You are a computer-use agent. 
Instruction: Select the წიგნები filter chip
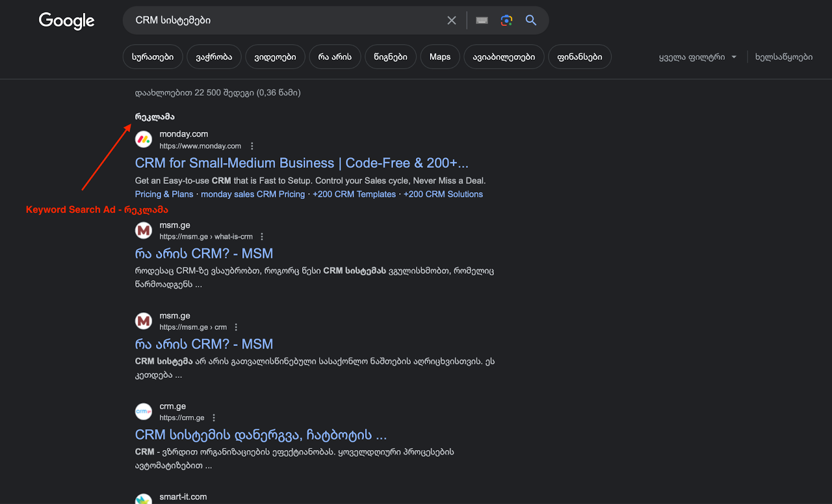[391, 57]
